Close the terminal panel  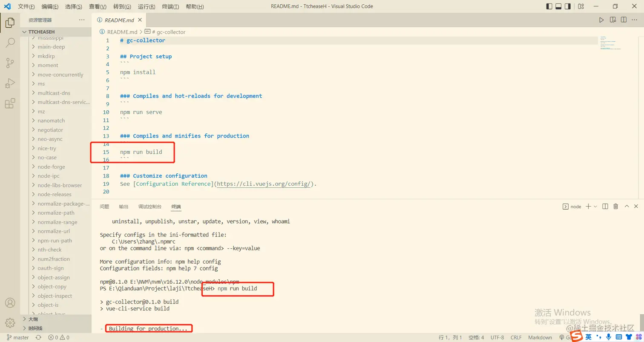pyautogui.click(x=637, y=207)
